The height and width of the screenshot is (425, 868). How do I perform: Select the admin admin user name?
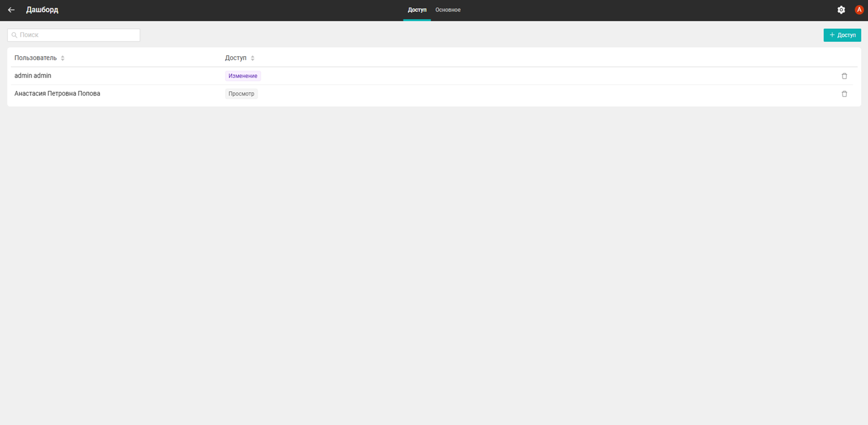(x=33, y=76)
